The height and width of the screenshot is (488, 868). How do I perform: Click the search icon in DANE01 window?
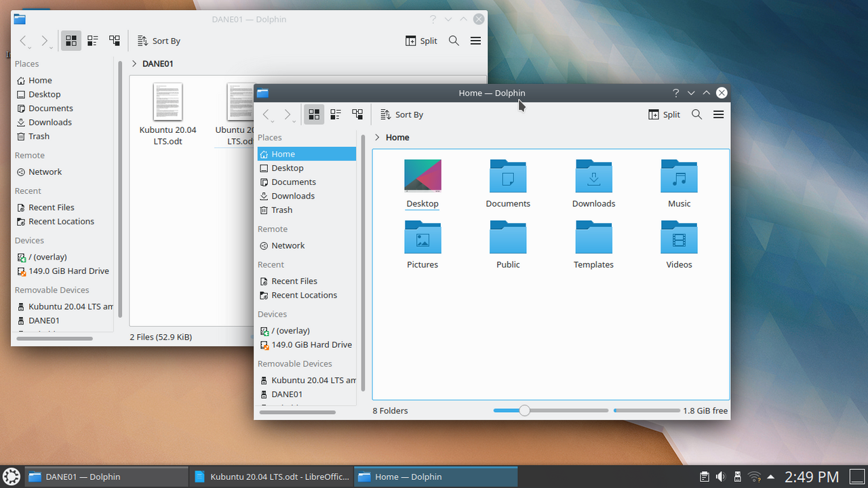(x=454, y=41)
